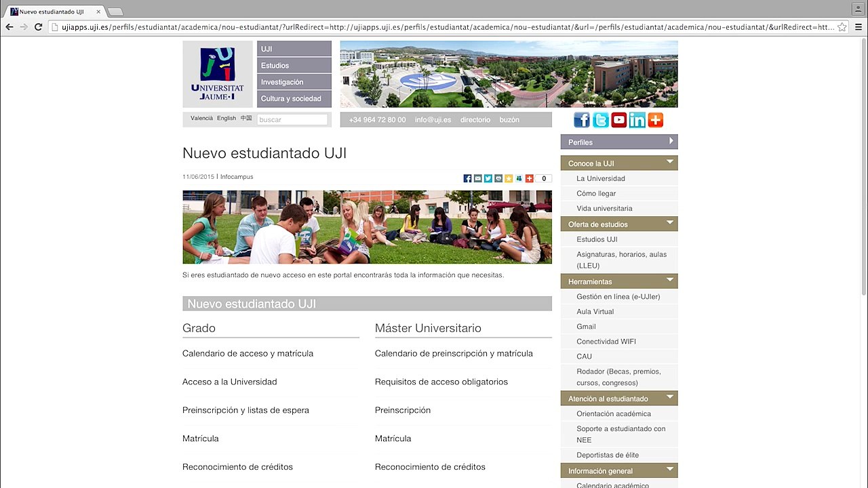This screenshot has height=488, width=868.
Task: Click the Infocampus link under the title
Action: [237, 177]
